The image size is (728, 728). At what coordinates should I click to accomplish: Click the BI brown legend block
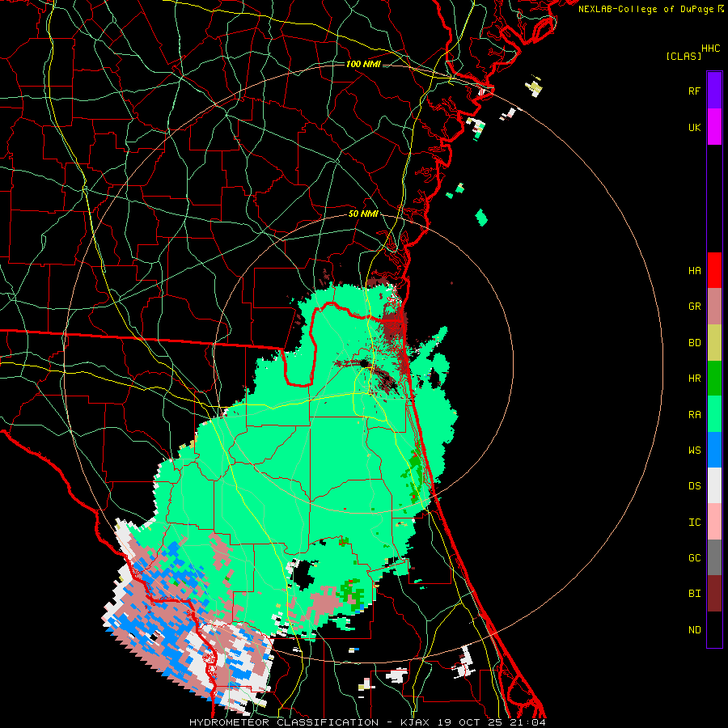[x=714, y=594]
